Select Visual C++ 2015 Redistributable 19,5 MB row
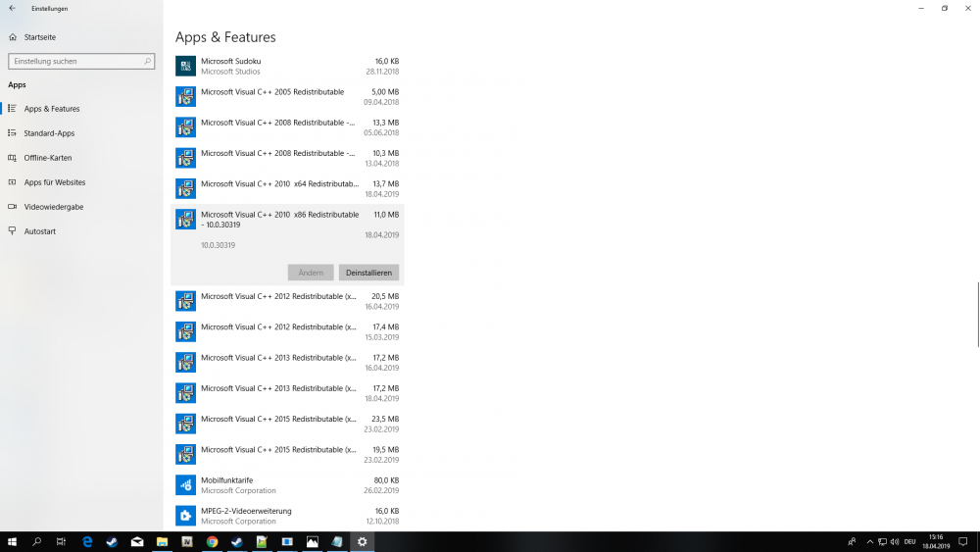 coord(287,455)
